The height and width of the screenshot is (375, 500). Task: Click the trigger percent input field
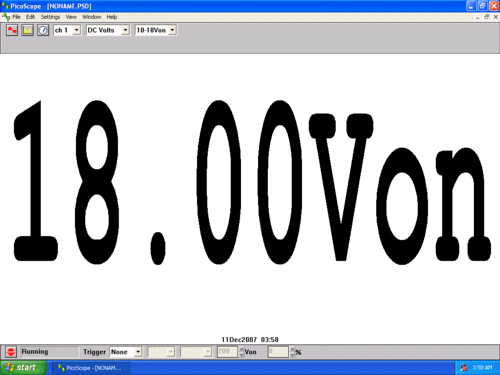pos(278,352)
